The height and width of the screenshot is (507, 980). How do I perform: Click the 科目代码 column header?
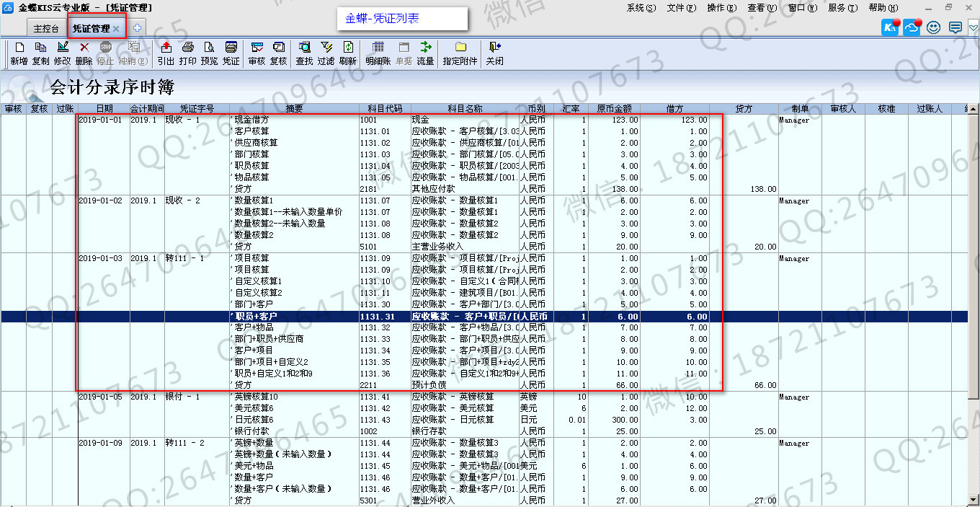coord(385,109)
